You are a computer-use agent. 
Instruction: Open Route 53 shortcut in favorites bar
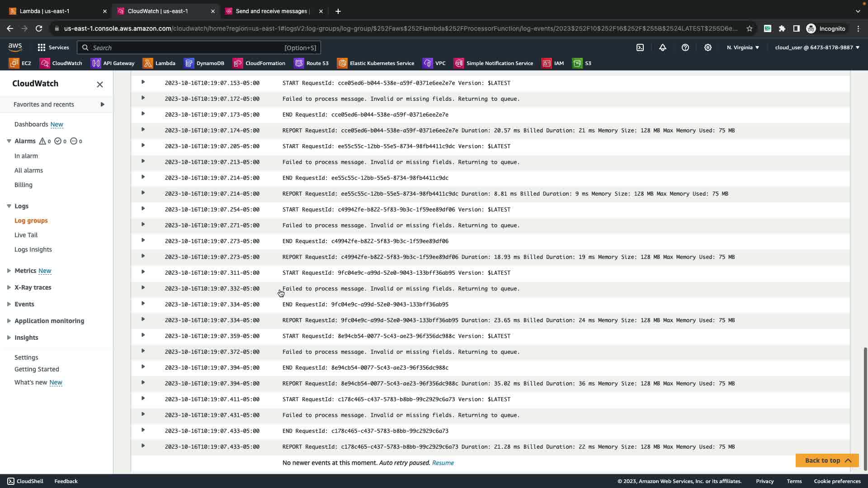(311, 63)
